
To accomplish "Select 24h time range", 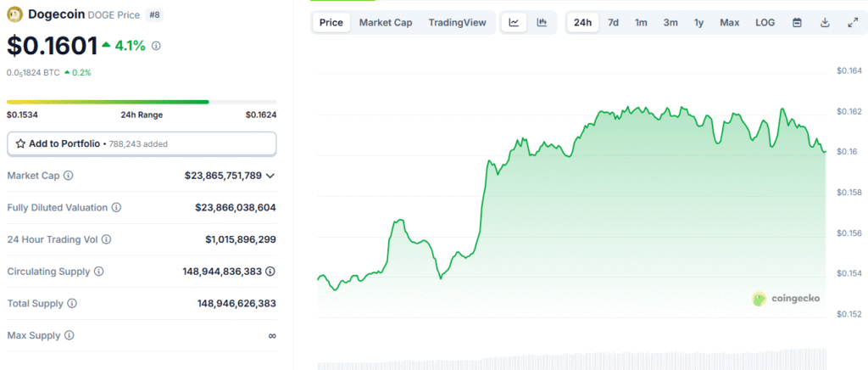I will (x=583, y=23).
